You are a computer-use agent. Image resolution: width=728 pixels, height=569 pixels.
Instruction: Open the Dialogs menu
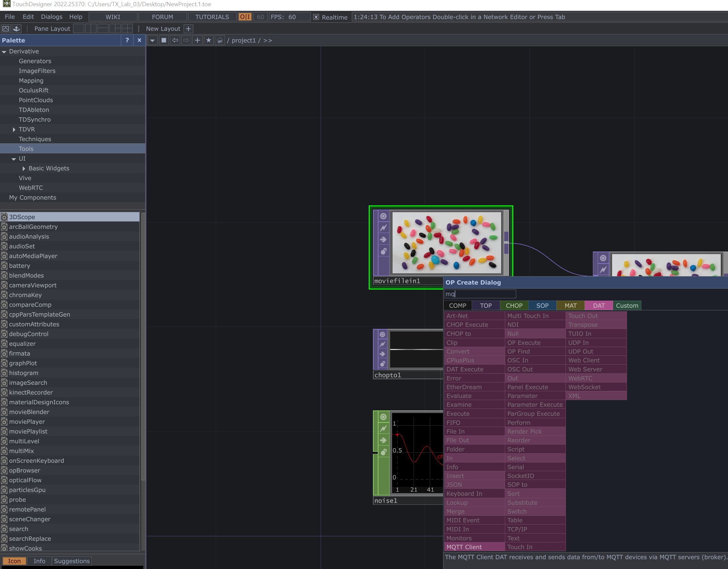pyautogui.click(x=52, y=17)
